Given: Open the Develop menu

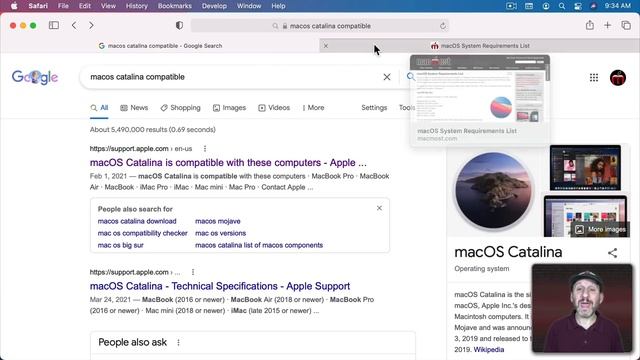Looking at the screenshot, I should pyautogui.click(x=214, y=6).
